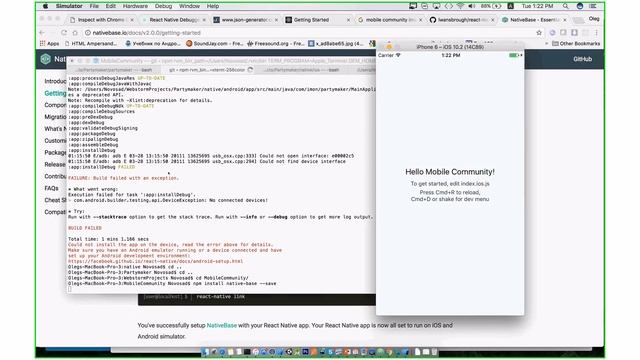Open Migration in docs sidebar
The height and width of the screenshot is (360, 640).
click(55, 117)
